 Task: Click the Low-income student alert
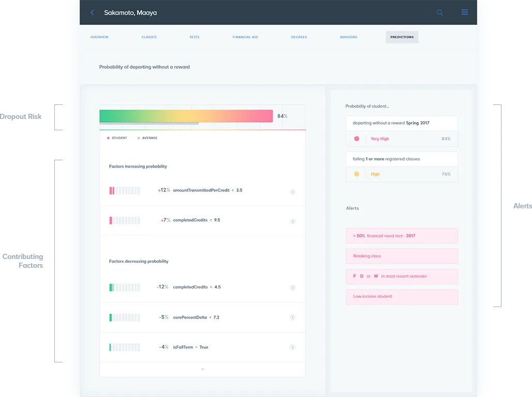402,297
